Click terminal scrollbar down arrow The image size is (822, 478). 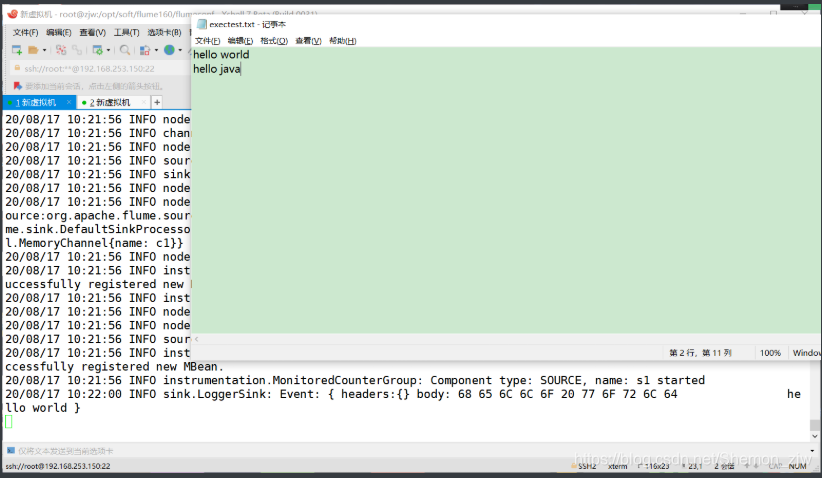(x=814, y=436)
